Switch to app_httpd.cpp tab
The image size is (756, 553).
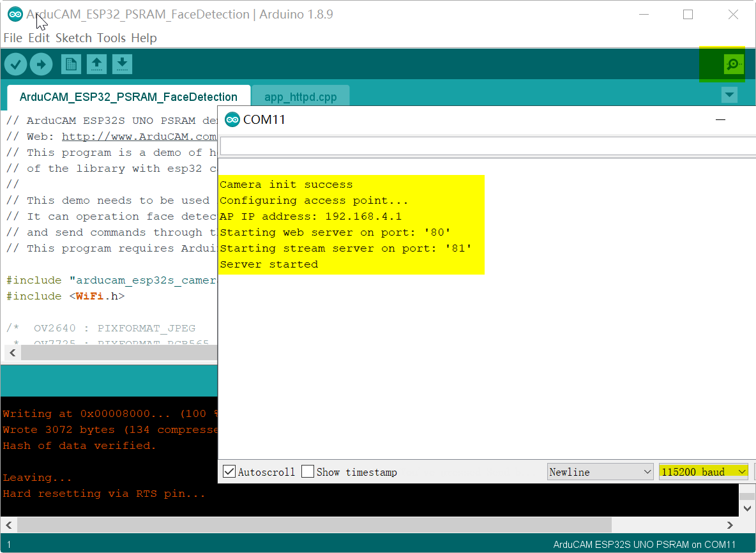click(x=300, y=97)
